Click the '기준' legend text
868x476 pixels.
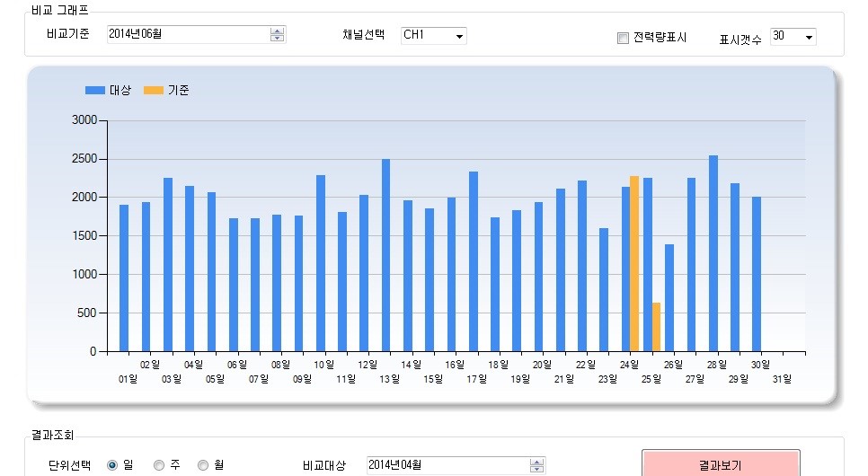(x=178, y=90)
